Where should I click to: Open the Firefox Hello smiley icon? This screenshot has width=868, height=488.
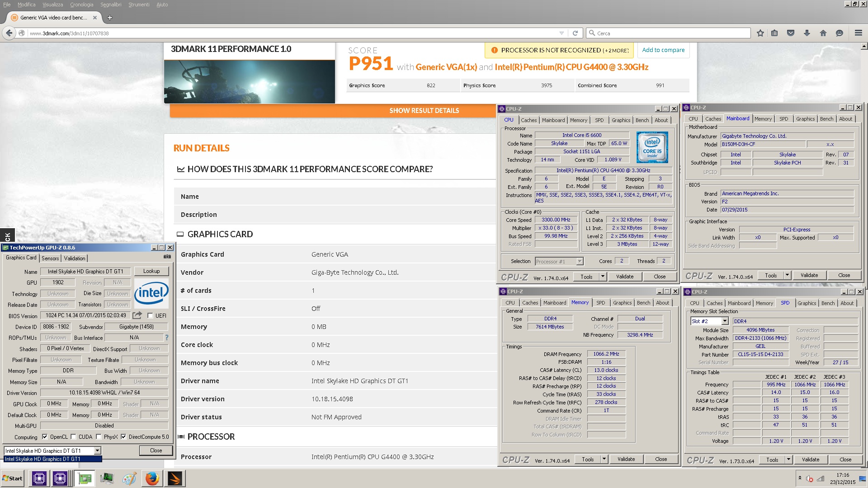pos(840,33)
